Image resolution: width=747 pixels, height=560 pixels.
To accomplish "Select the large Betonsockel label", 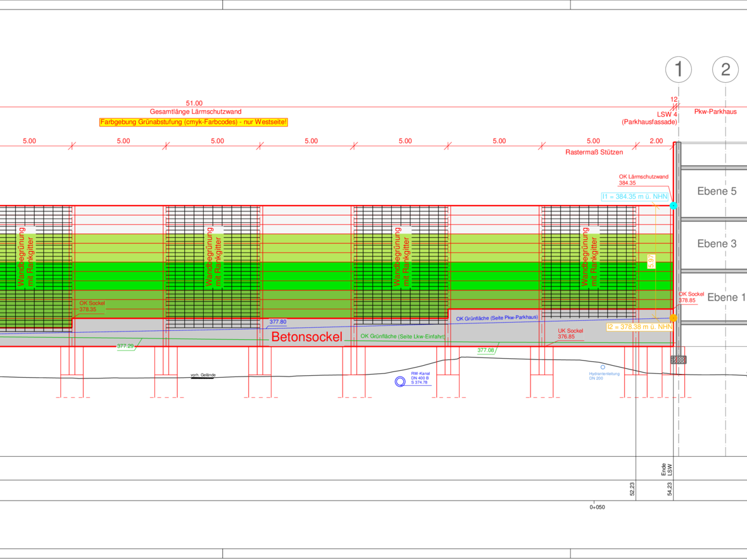I will point(306,337).
